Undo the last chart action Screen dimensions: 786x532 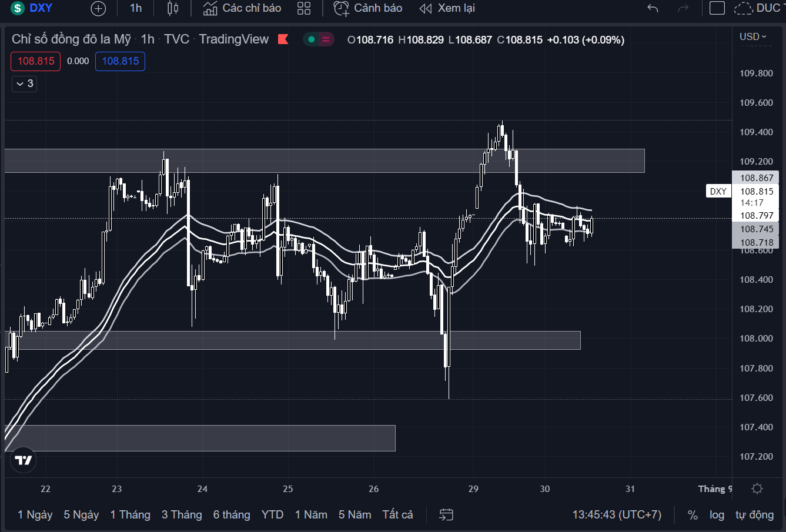point(653,8)
